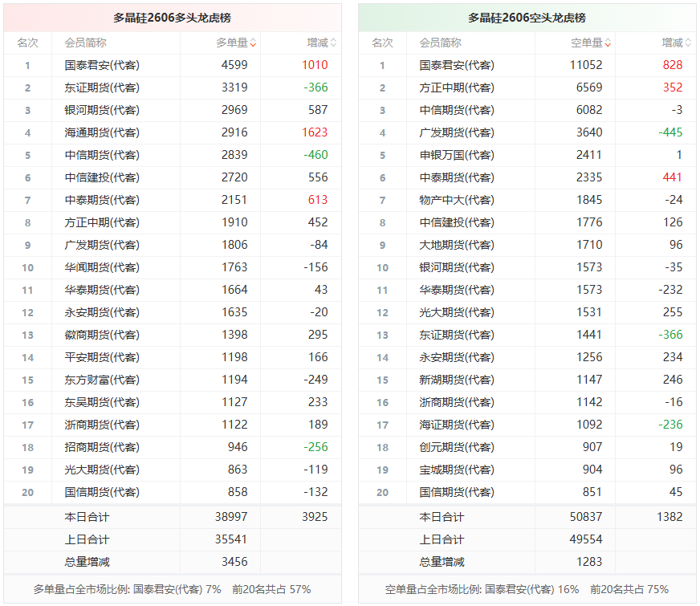
Task: Click 新湖期货(代客) member name
Action: pos(456,380)
